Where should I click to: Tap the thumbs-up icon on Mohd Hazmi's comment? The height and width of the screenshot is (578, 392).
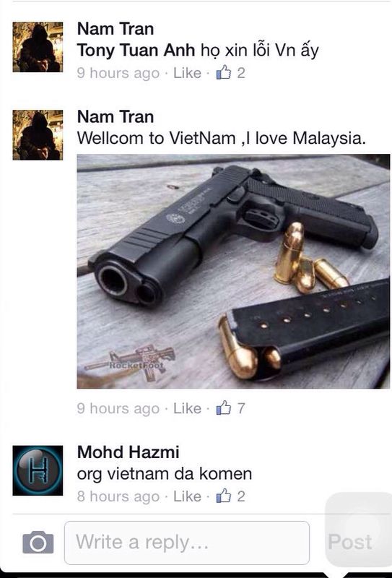[224, 496]
